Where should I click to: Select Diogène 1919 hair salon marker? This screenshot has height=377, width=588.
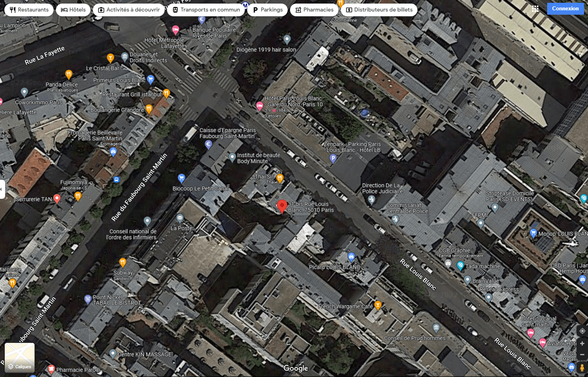[x=287, y=39]
